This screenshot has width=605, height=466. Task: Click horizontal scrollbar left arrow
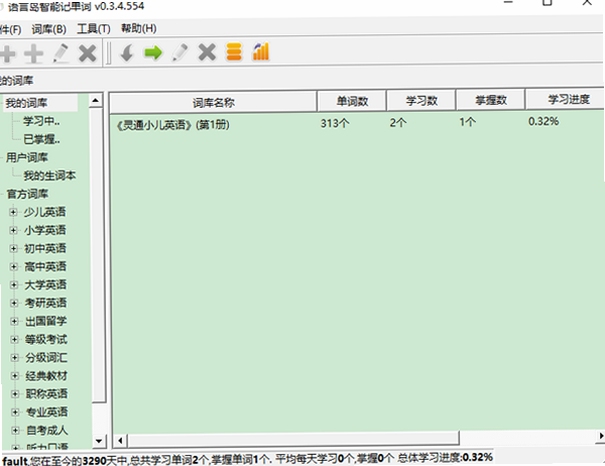pos(120,440)
